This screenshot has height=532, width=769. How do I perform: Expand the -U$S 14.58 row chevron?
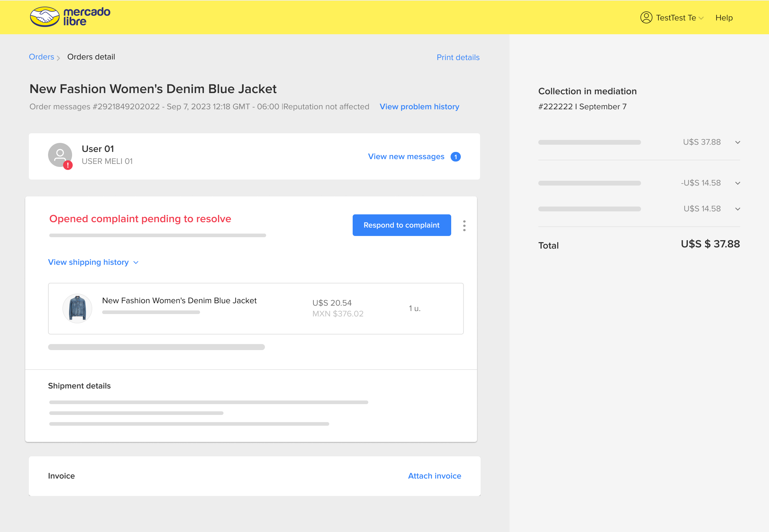click(x=737, y=183)
